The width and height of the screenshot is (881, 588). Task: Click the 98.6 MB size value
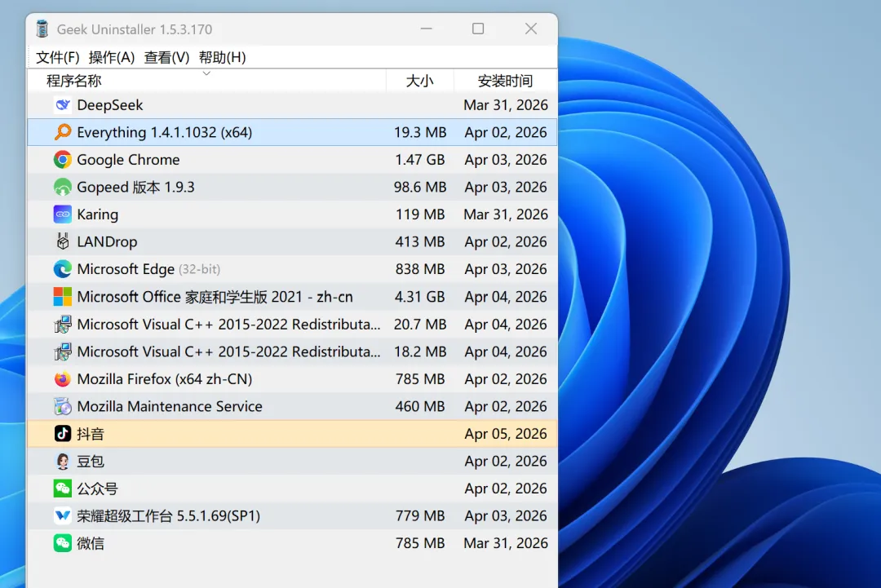(420, 187)
